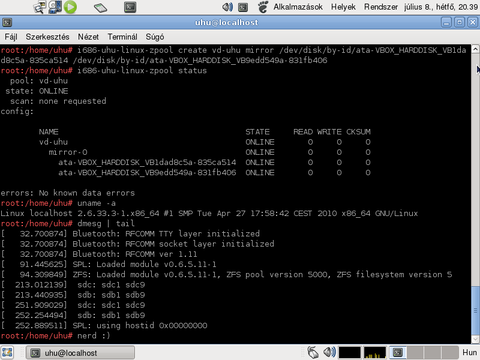This screenshot has height=360, width=480.
Task: Launch terminal from top panel launcher icon
Action: pyautogui.click(x=130, y=7)
